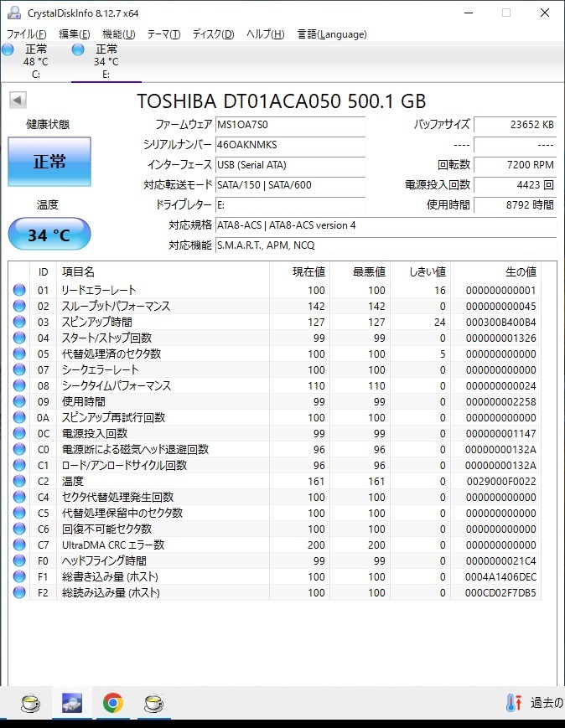Click the first teacup taskbar icon
Image resolution: width=565 pixels, height=728 pixels.
(31, 703)
